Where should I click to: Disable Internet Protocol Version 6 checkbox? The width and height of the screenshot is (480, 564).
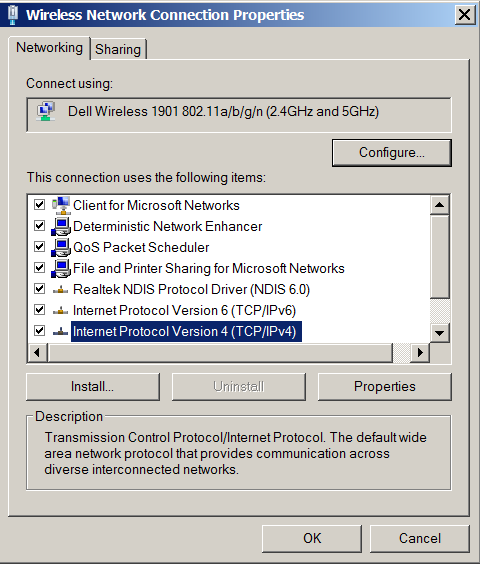coord(39,310)
